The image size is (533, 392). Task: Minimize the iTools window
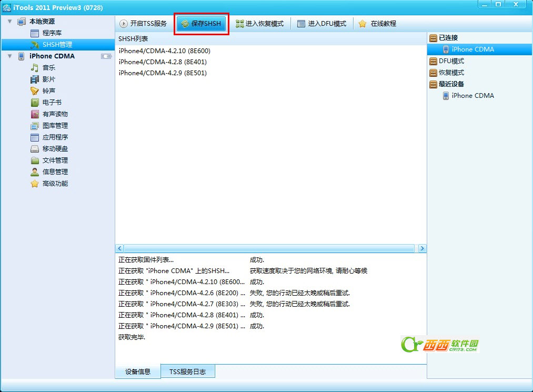(485, 4)
